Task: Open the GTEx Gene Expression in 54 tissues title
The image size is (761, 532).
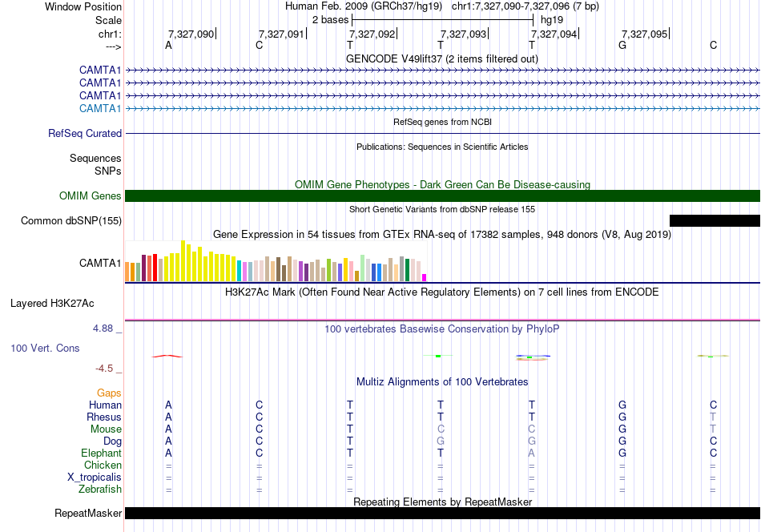Action: [x=442, y=235]
